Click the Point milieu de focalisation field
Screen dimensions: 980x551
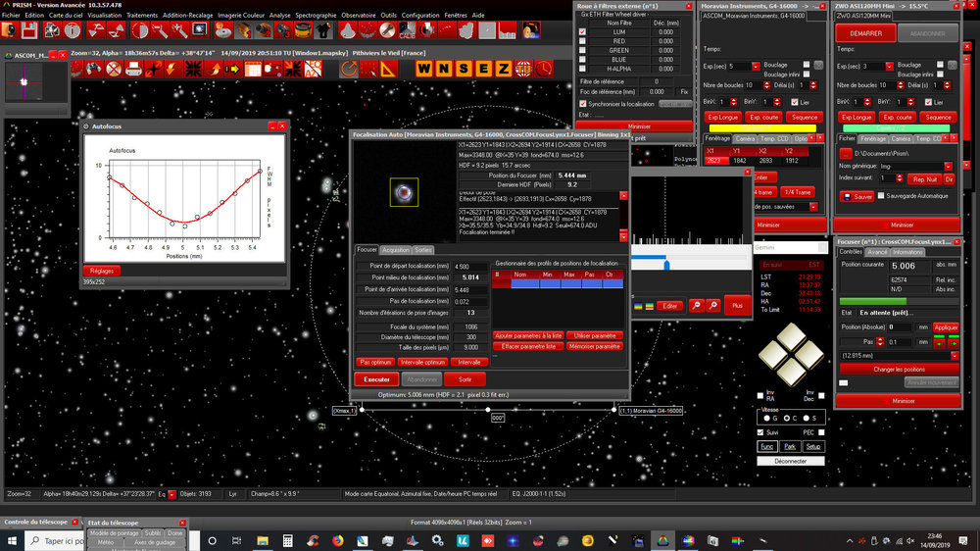470,277
